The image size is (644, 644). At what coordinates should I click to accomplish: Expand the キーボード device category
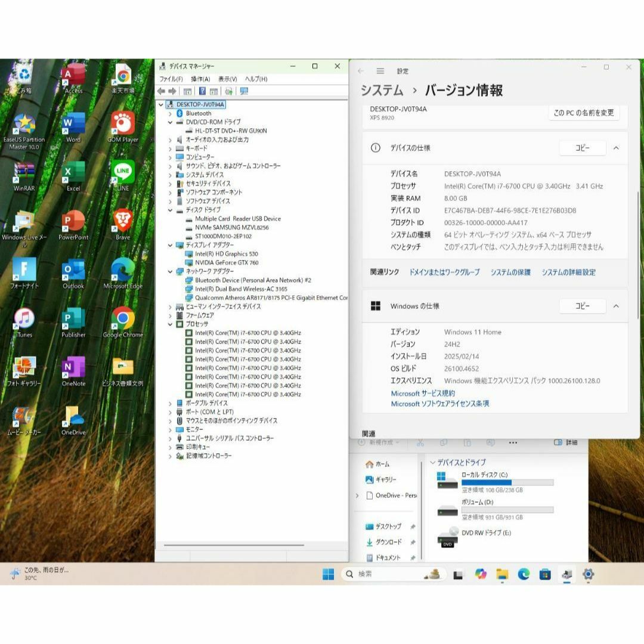(170, 148)
